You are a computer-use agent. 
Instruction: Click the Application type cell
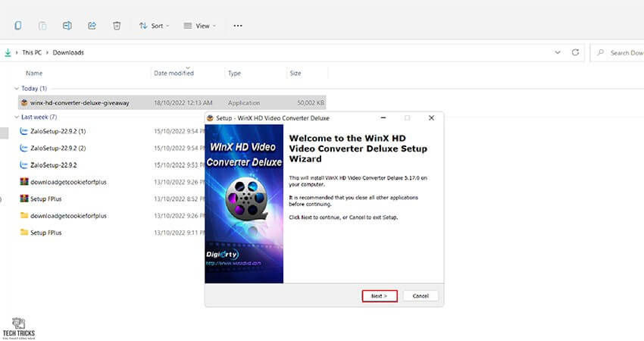[244, 103]
